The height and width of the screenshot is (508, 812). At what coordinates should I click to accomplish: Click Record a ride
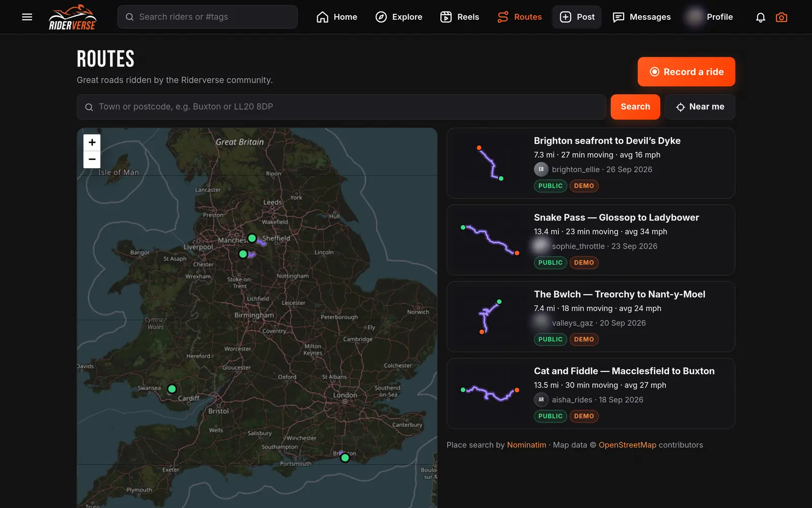(x=686, y=72)
